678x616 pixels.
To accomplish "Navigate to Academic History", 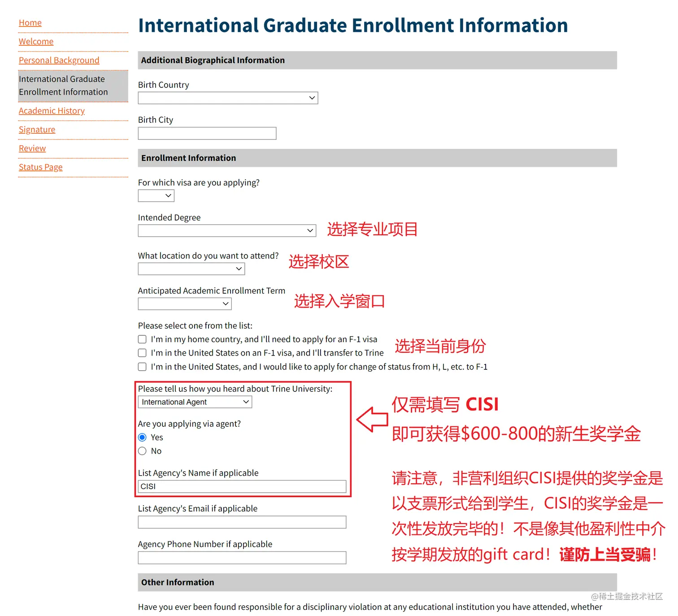I will pos(52,111).
